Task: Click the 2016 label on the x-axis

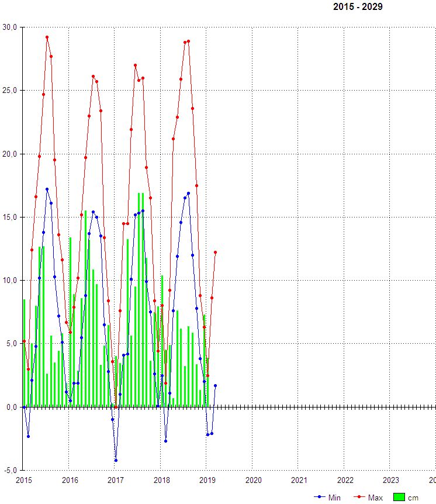Action: (70, 480)
